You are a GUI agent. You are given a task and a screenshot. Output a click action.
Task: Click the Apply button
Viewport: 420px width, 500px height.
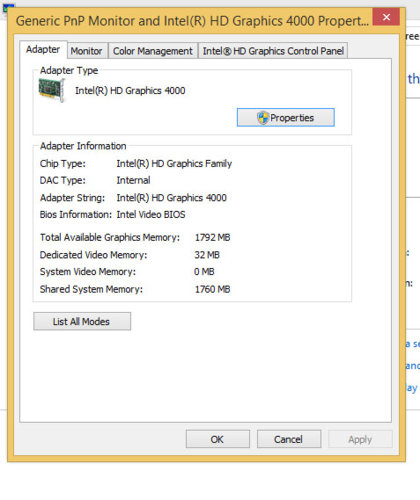360,439
